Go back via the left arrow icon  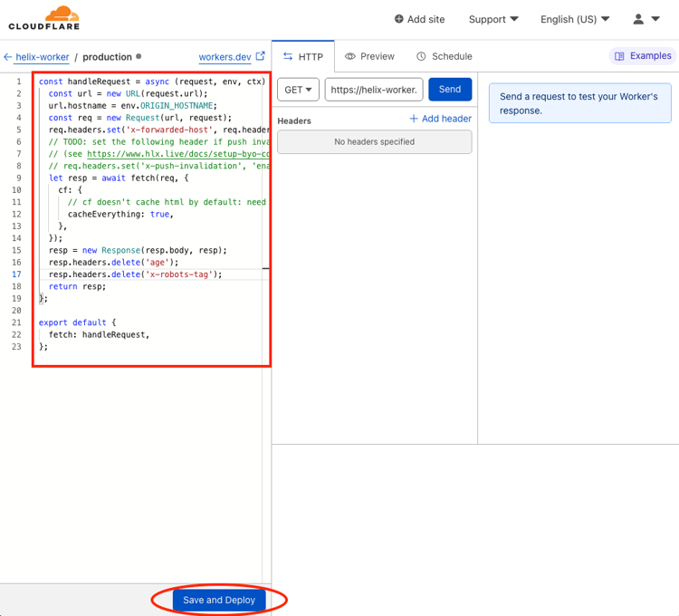(x=8, y=57)
